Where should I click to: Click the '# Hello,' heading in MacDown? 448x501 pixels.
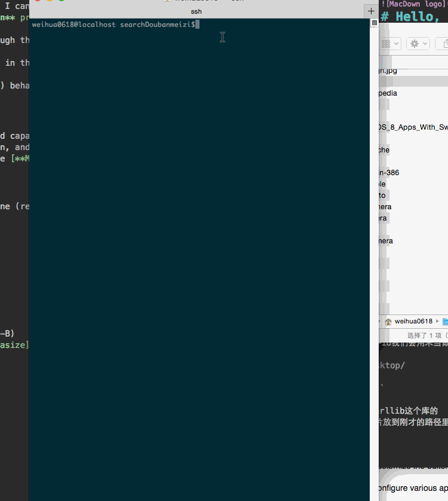point(410,17)
